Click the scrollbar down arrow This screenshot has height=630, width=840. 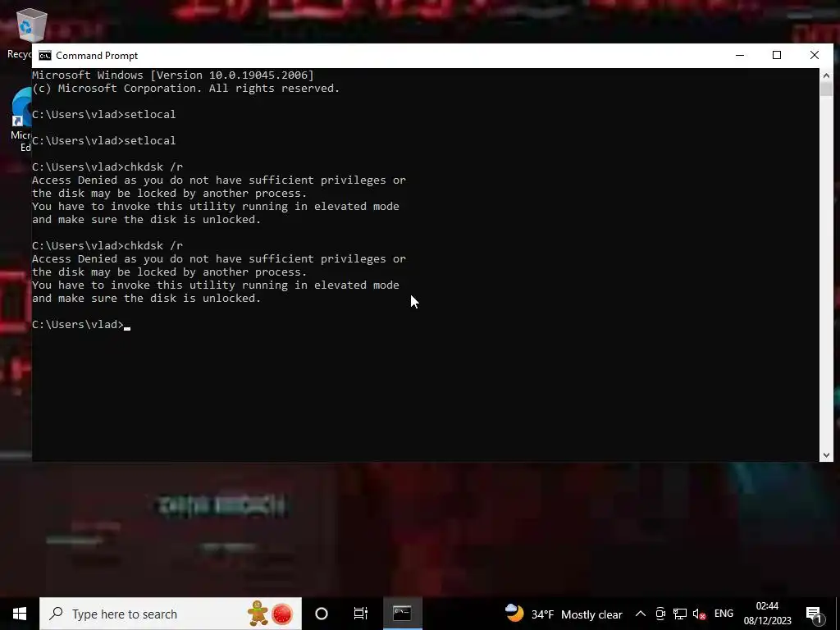coord(826,454)
